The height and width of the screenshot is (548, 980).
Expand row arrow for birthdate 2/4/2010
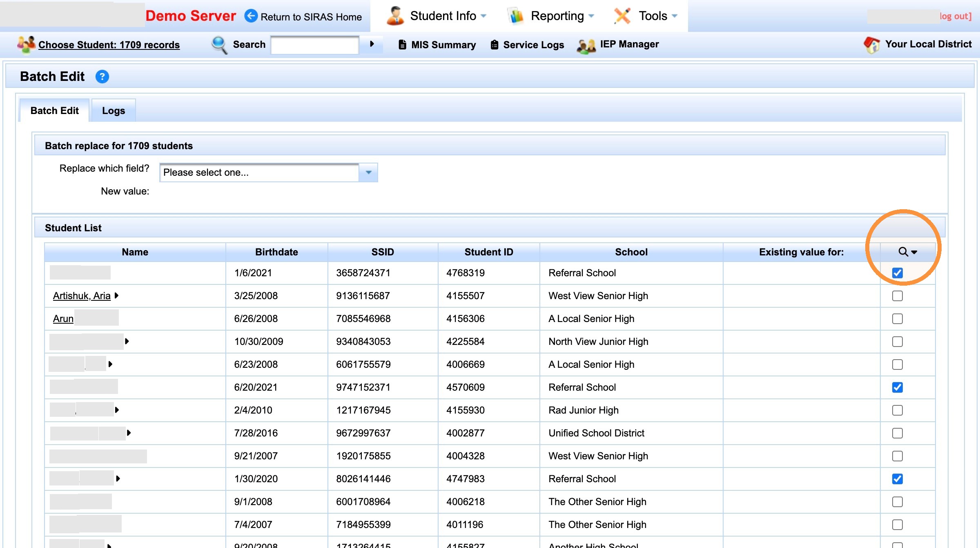(117, 409)
